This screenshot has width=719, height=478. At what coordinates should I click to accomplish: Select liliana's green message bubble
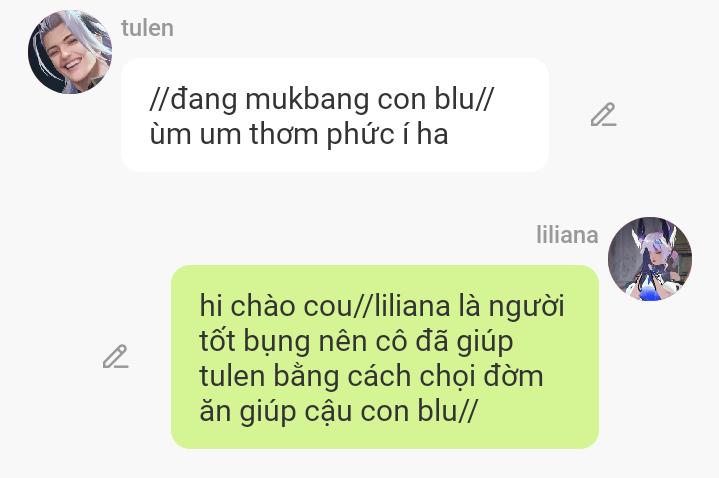pos(385,357)
